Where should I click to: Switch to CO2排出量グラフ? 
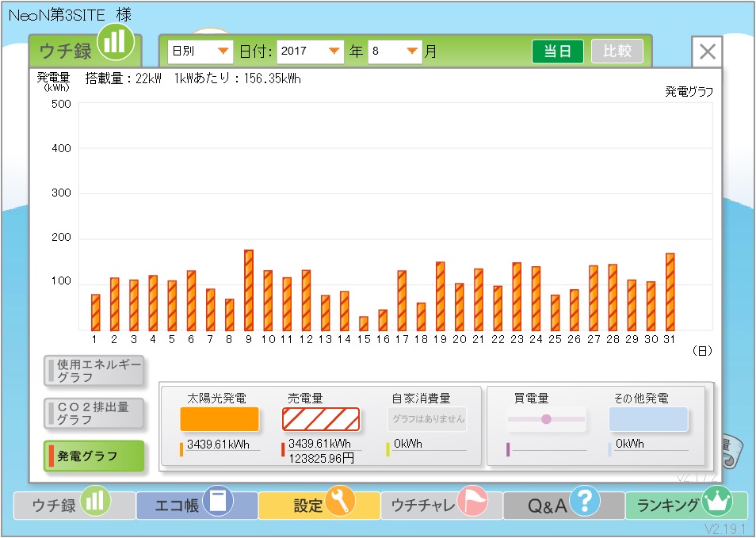pos(94,413)
